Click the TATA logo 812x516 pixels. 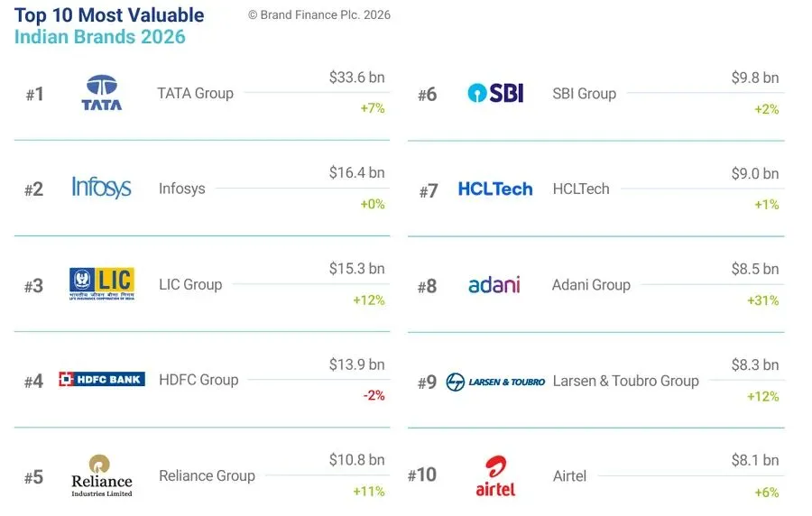tap(101, 93)
